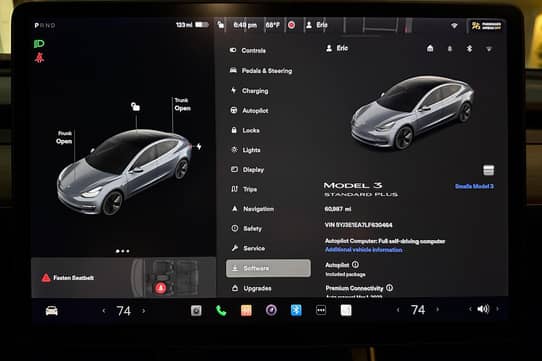Open the white app icon in dock

[346, 310]
